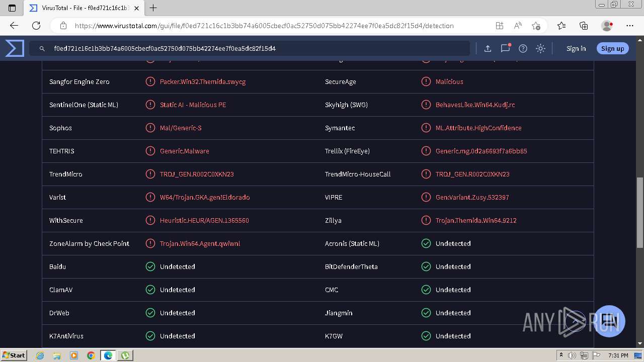Click the Sign up button
The height and width of the screenshot is (362, 644).
coord(612,48)
